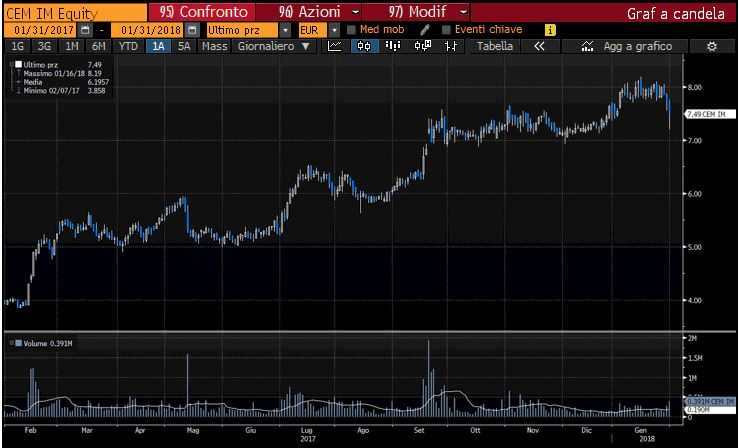The width and height of the screenshot is (740, 448).
Task: Click the Graf a candela title
Action: click(x=675, y=13)
